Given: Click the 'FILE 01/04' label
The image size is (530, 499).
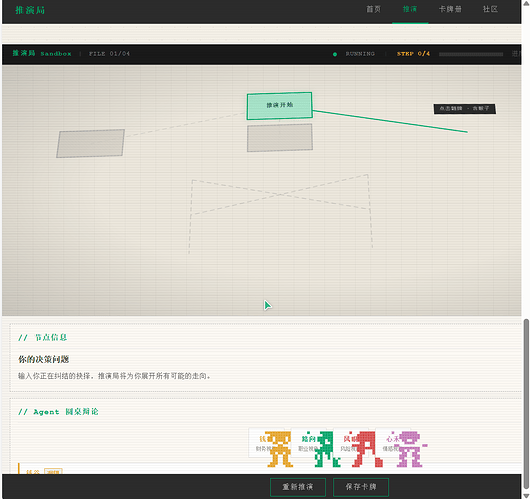Looking at the screenshot, I should pos(109,54).
